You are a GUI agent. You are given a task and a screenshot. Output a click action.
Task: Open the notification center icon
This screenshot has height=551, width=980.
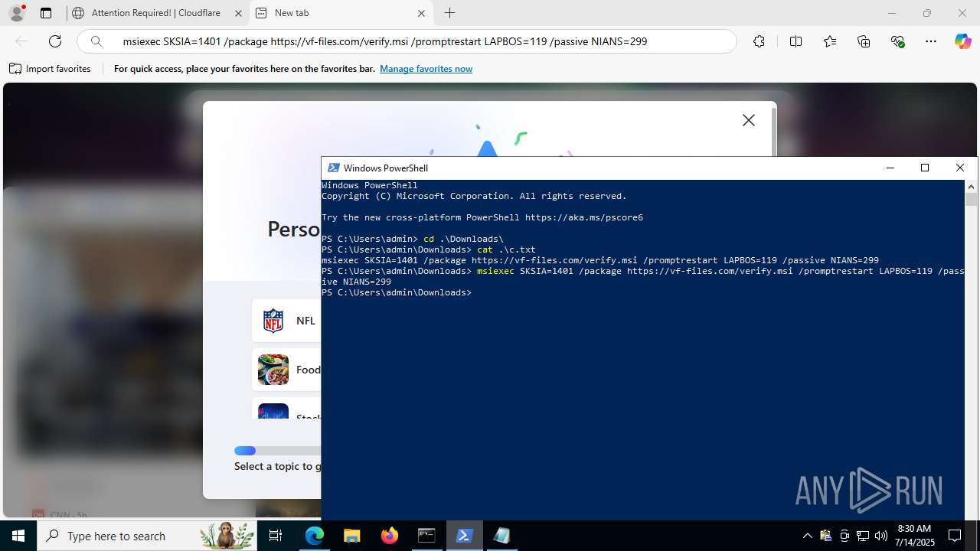tap(955, 536)
